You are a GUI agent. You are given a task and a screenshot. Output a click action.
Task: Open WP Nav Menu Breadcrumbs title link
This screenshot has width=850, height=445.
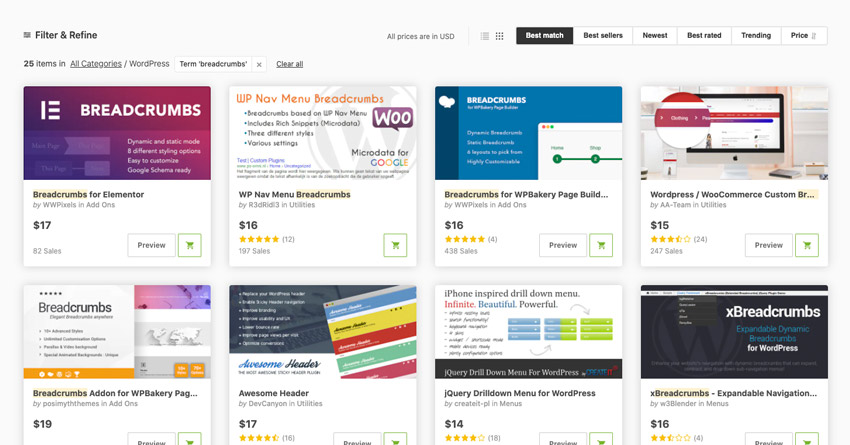(294, 195)
